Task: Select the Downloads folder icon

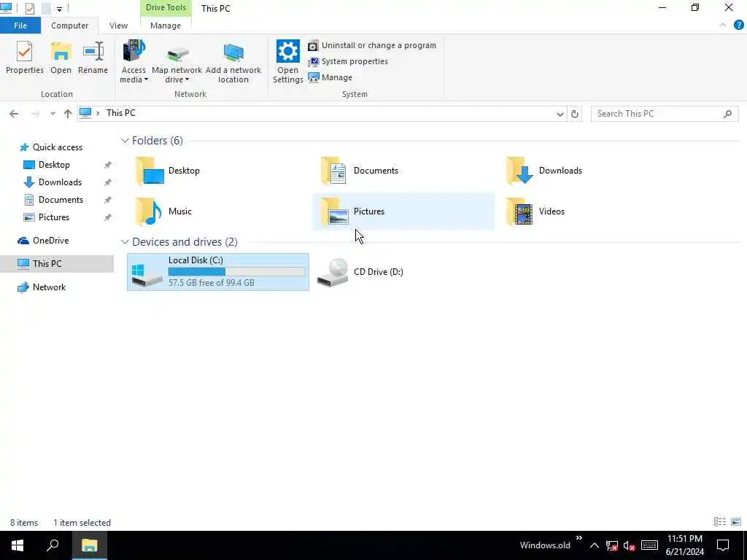Action: point(519,171)
